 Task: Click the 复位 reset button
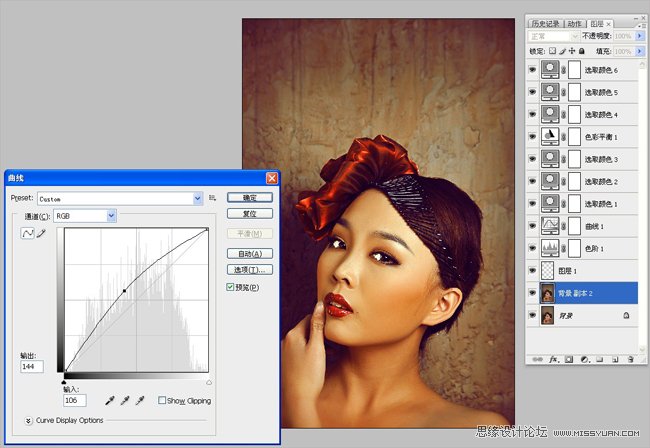pyautogui.click(x=250, y=213)
